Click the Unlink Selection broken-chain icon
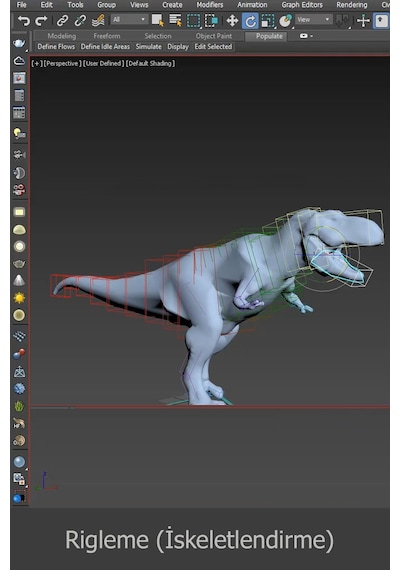The height and width of the screenshot is (570, 400). [x=80, y=21]
